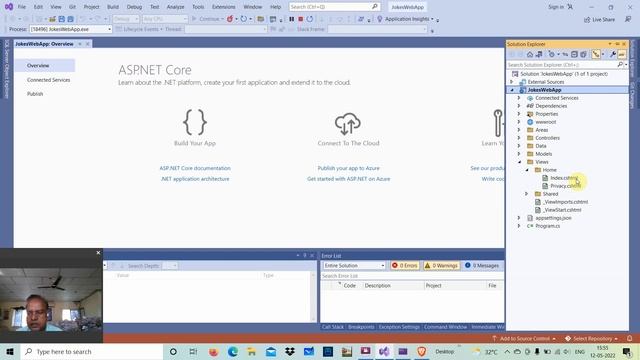Select Index.cshtml in Solution Explorer
The width and height of the screenshot is (640, 360).
[564, 178]
